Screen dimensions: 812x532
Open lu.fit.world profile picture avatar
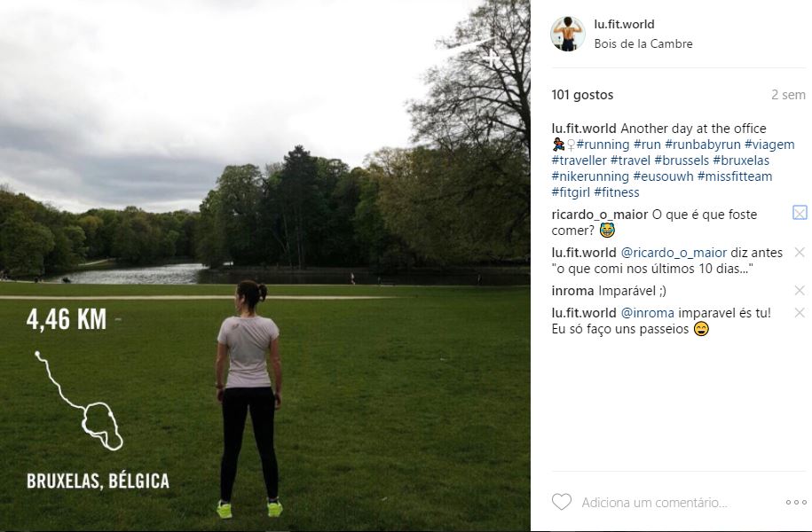tap(568, 34)
